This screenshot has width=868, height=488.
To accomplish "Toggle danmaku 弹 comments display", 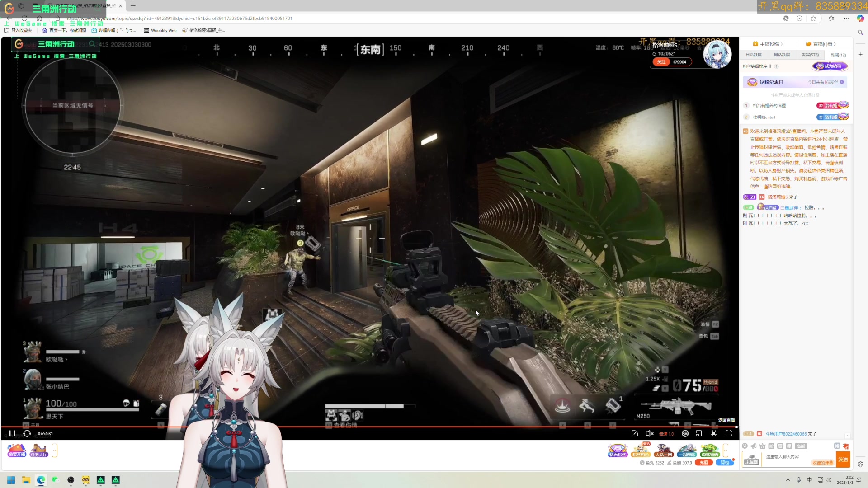I will (x=685, y=433).
